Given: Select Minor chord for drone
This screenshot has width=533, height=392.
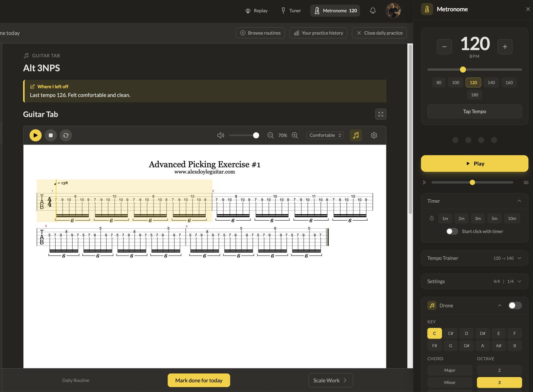Looking at the screenshot, I should [450, 383].
